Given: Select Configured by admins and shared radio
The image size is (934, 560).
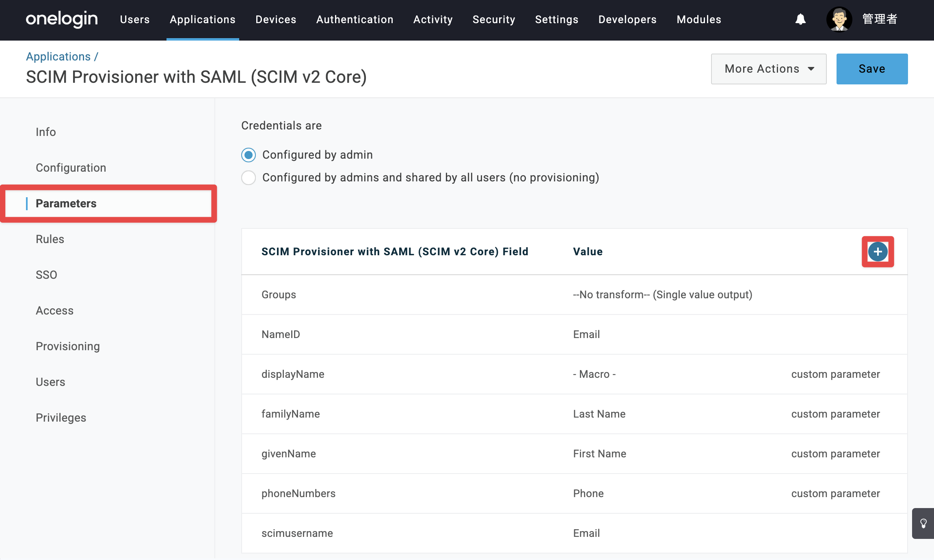Looking at the screenshot, I should (x=249, y=178).
